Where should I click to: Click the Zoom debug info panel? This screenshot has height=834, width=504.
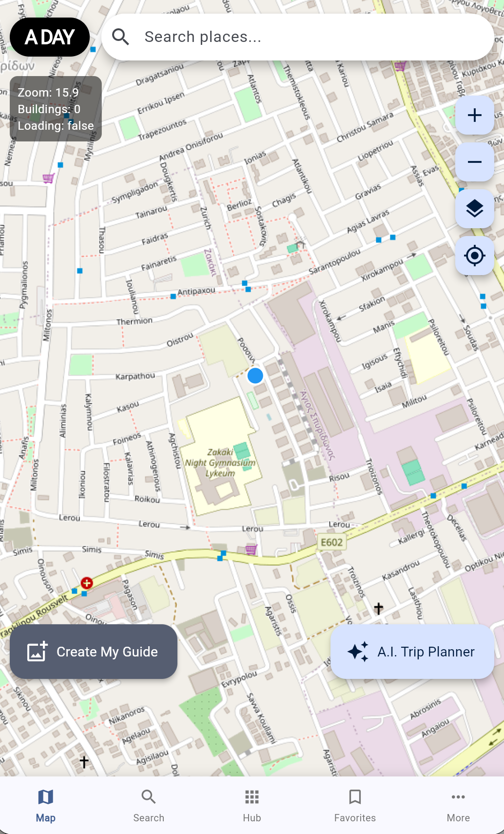(x=56, y=109)
